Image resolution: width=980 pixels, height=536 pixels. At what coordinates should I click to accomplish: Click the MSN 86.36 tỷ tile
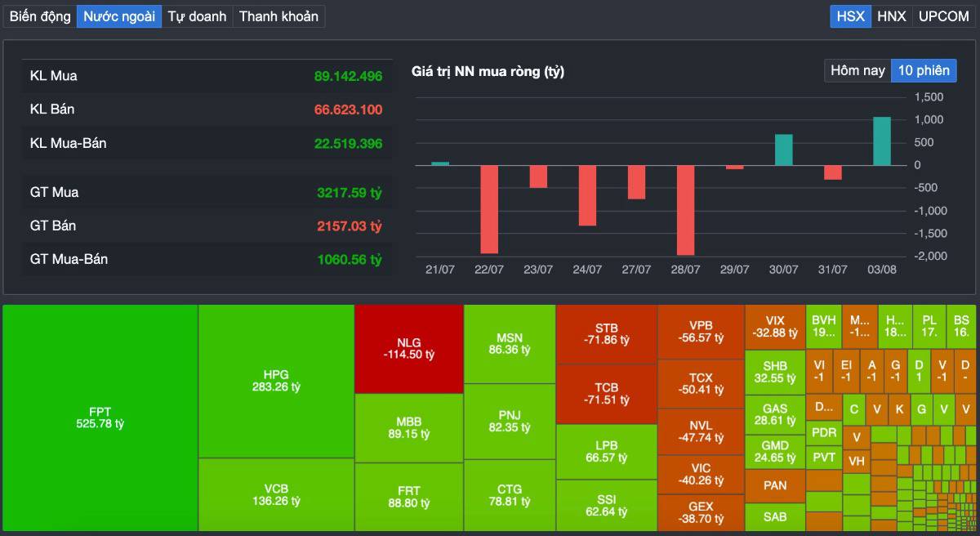pos(510,343)
